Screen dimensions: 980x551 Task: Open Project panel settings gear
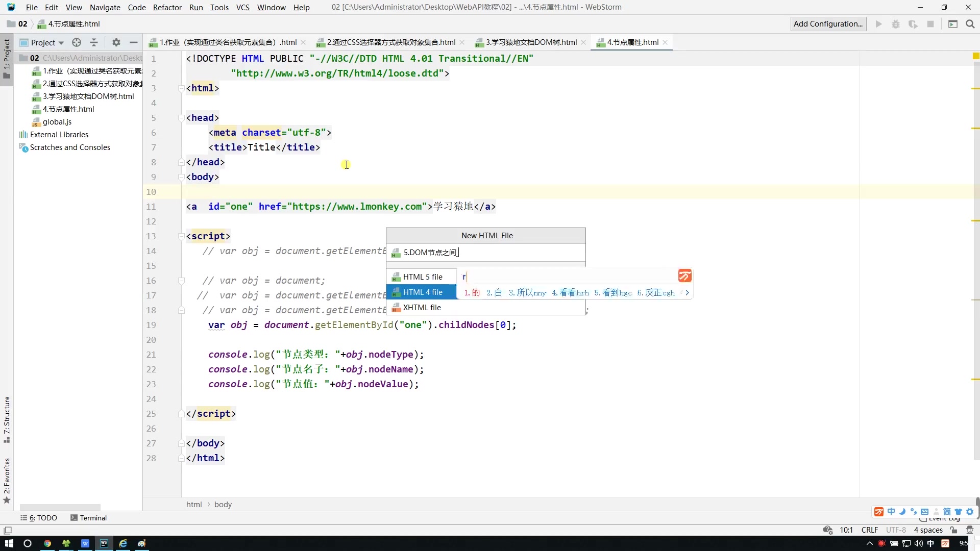(x=116, y=42)
